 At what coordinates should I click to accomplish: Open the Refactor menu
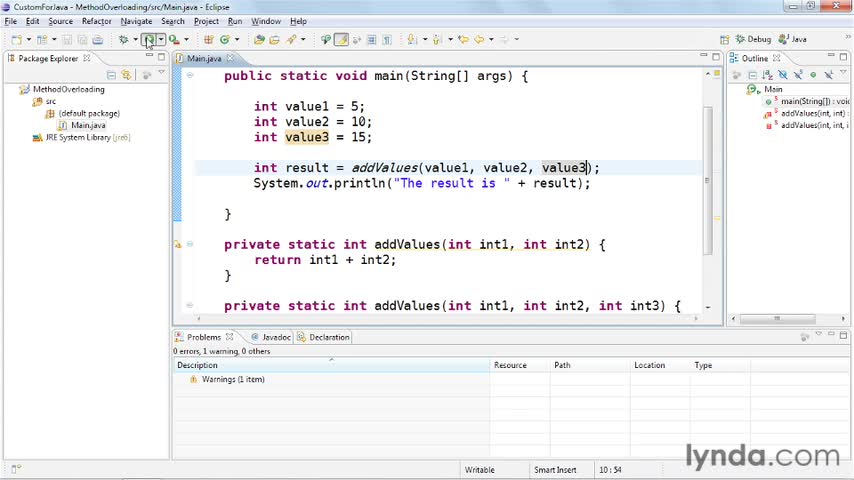tap(96, 21)
